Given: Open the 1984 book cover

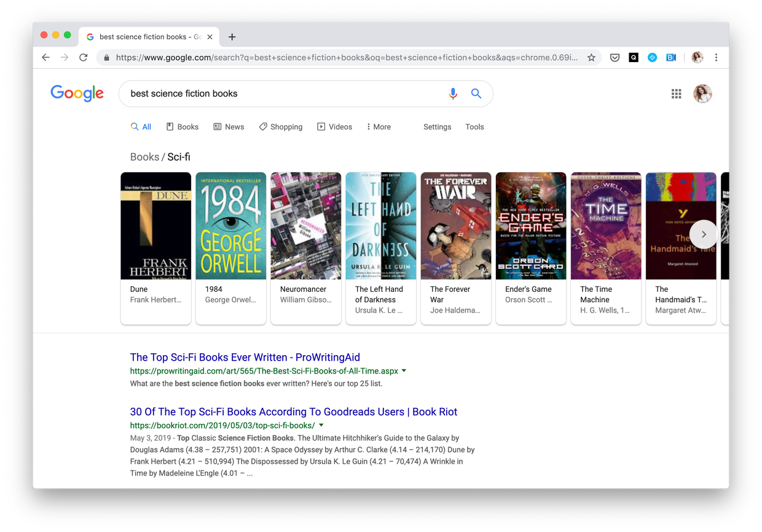Looking at the screenshot, I should click(231, 226).
